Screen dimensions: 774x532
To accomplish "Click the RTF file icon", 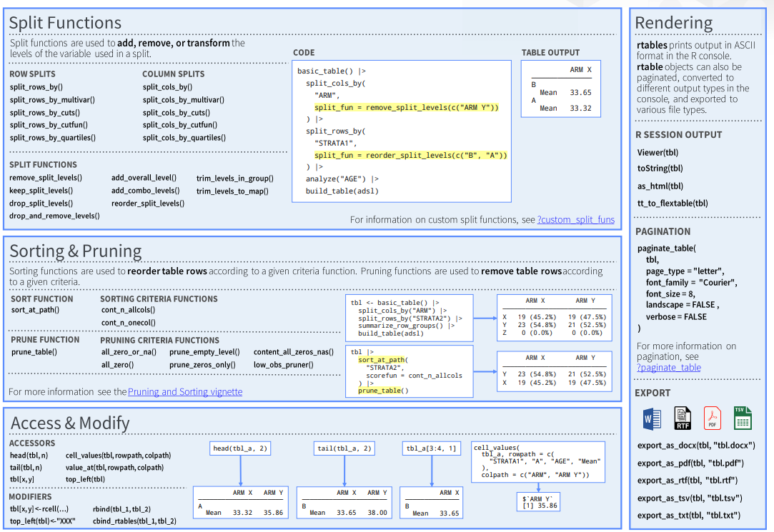I will (x=683, y=418).
